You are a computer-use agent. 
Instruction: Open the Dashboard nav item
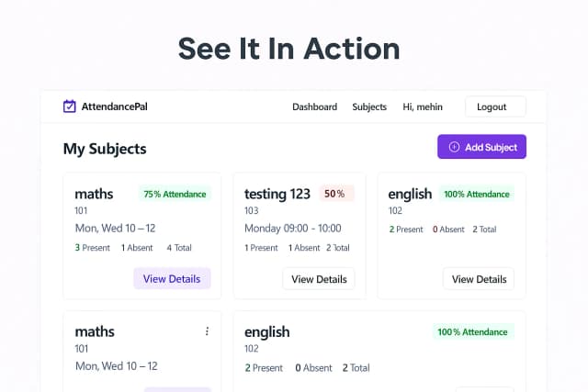tap(314, 106)
